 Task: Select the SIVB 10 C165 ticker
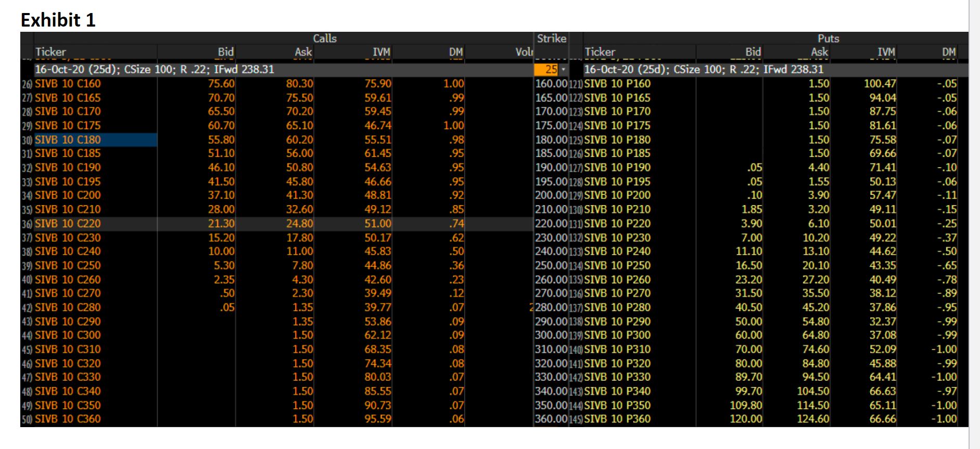click(x=68, y=98)
